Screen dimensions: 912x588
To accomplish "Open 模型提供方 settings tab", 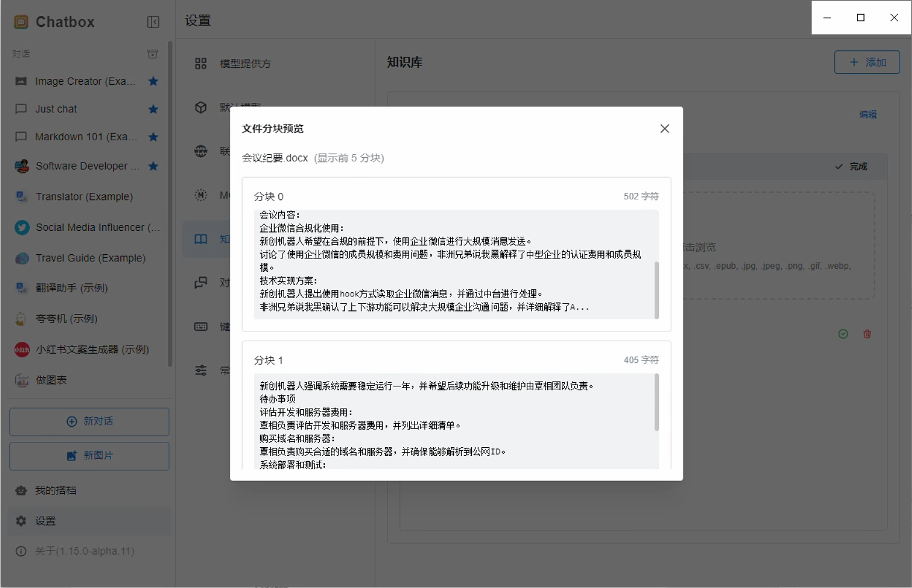I will pos(245,64).
